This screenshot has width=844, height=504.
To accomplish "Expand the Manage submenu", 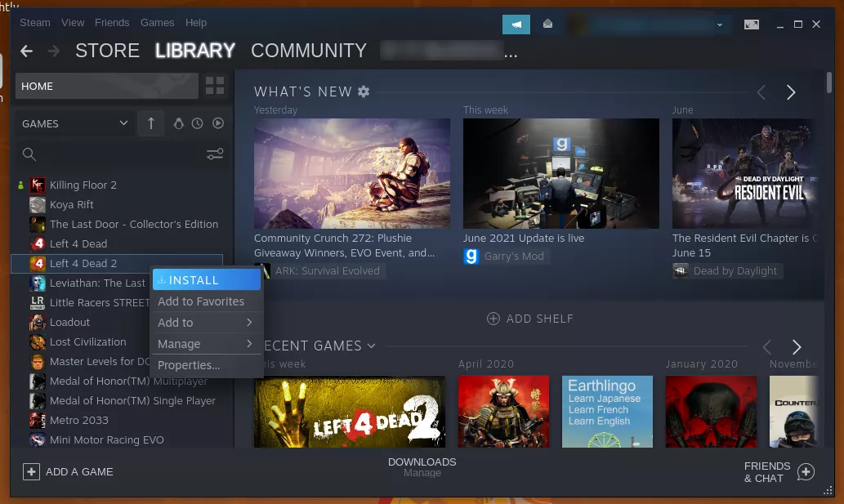I will pos(207,344).
